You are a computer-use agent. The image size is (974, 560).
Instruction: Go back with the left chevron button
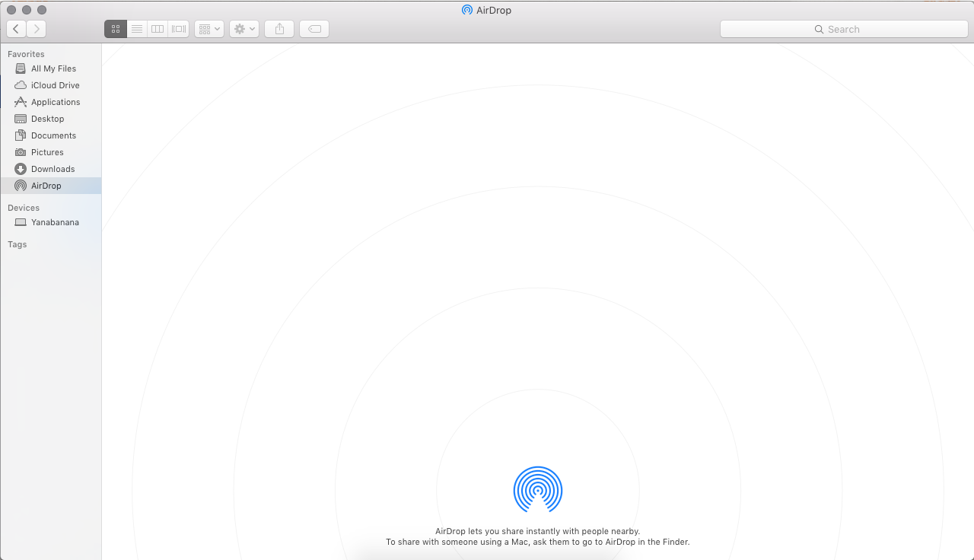click(16, 29)
